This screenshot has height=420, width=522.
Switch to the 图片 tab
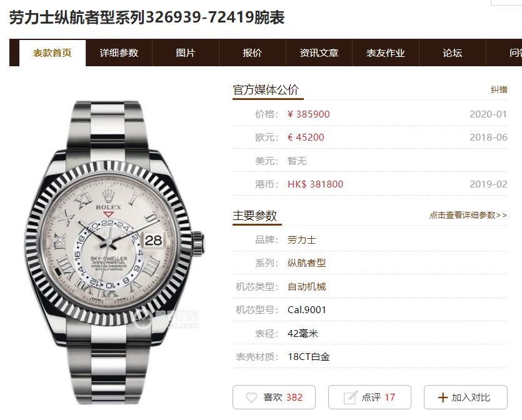point(186,53)
